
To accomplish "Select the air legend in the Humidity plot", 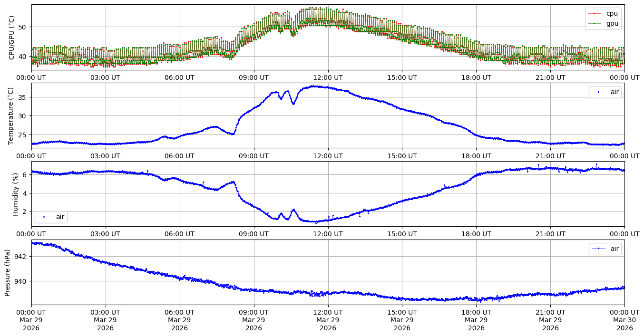I will tap(60, 217).
